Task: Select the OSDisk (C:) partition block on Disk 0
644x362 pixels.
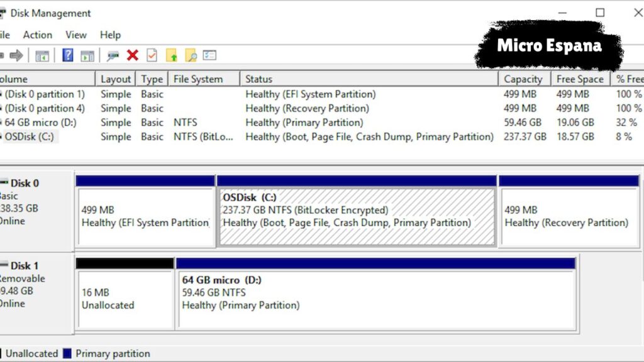Action: point(356,216)
